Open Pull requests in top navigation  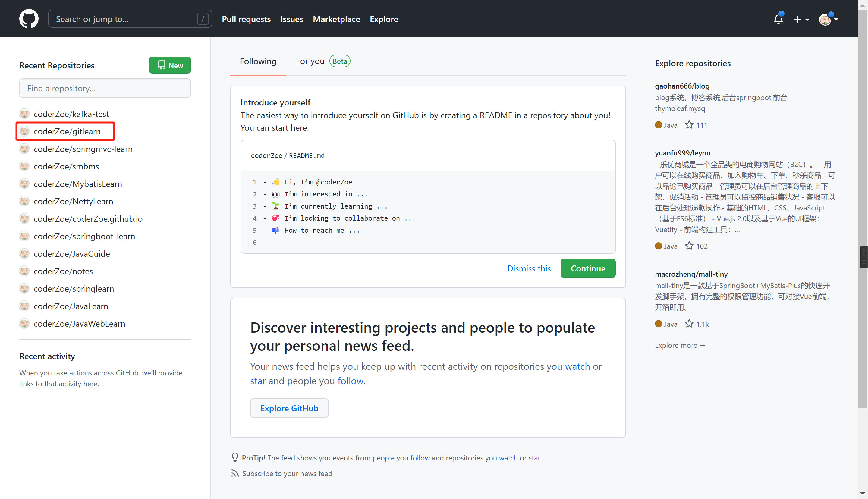point(246,19)
